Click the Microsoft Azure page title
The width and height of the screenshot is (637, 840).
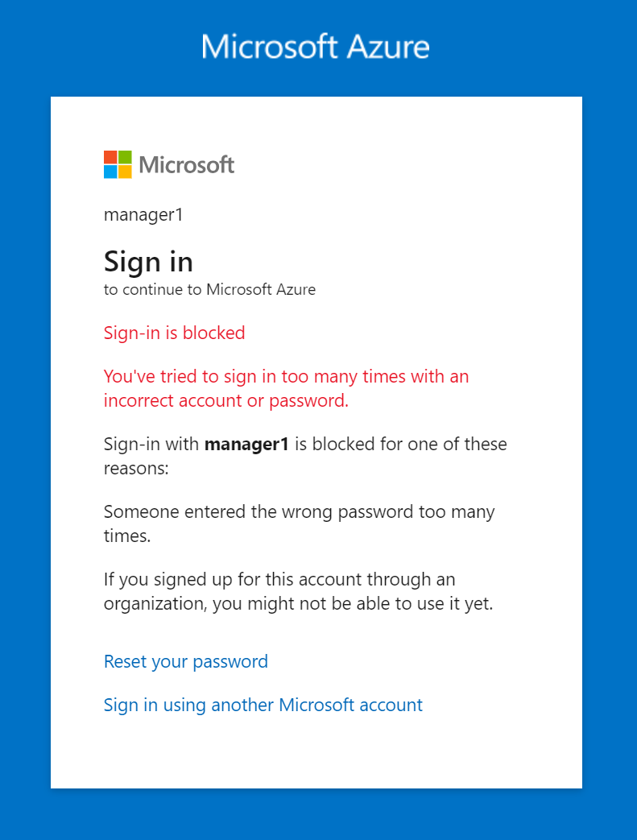(316, 47)
